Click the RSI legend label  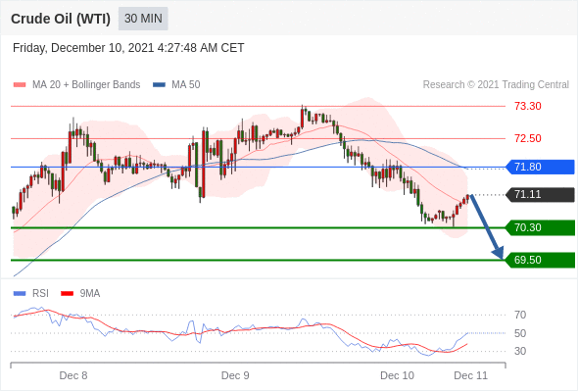40,294
